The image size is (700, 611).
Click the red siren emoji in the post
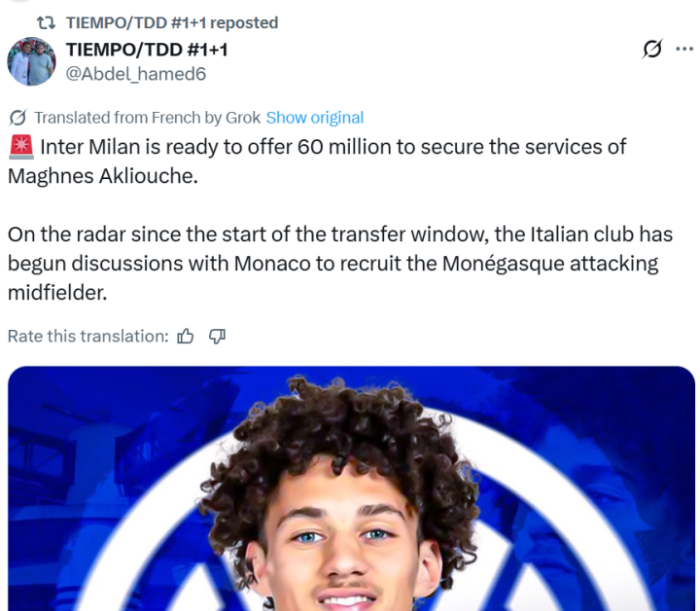(21, 147)
